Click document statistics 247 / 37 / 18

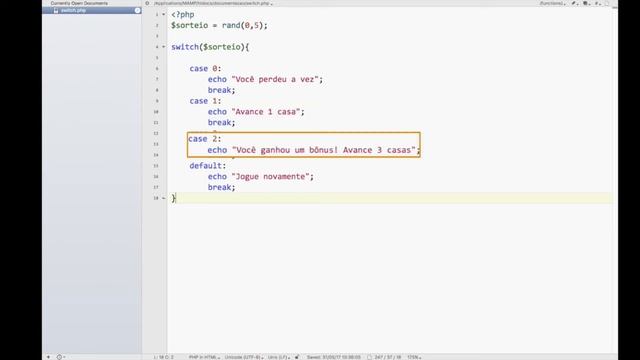pyautogui.click(x=387, y=357)
